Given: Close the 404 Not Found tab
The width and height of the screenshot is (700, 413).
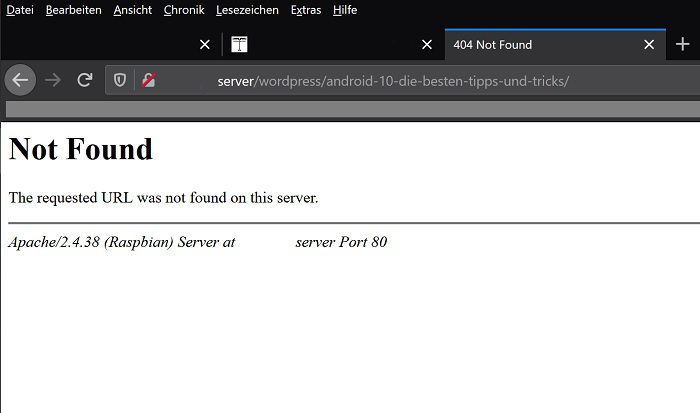Looking at the screenshot, I should pos(649,44).
